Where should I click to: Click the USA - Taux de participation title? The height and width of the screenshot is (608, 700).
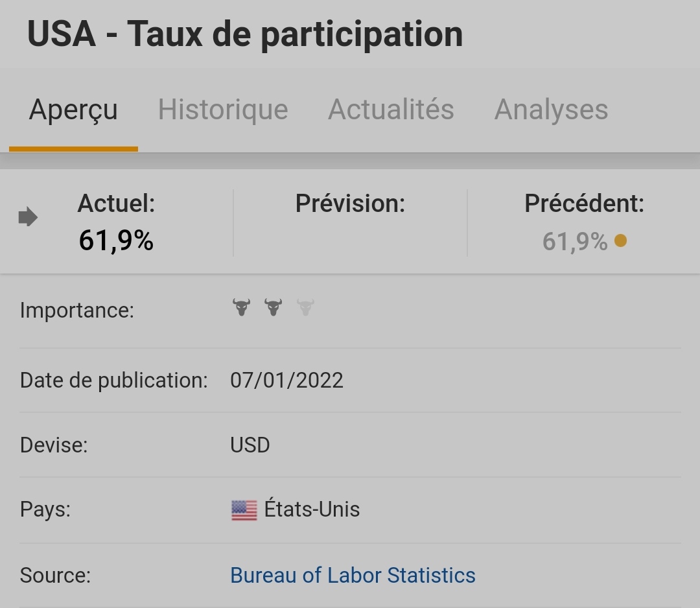245,34
